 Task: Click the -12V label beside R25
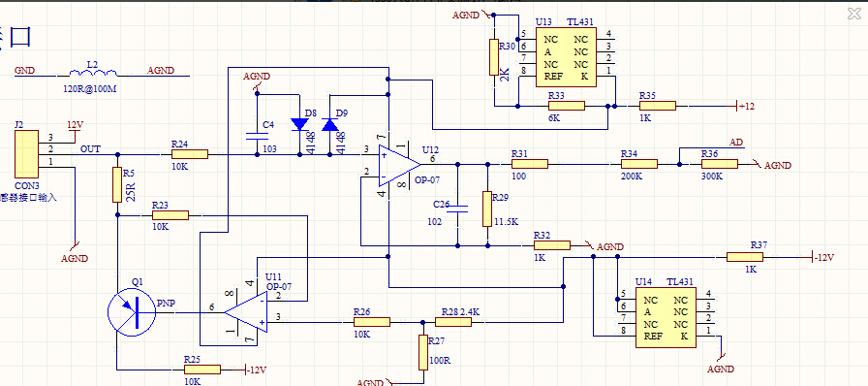pos(257,370)
